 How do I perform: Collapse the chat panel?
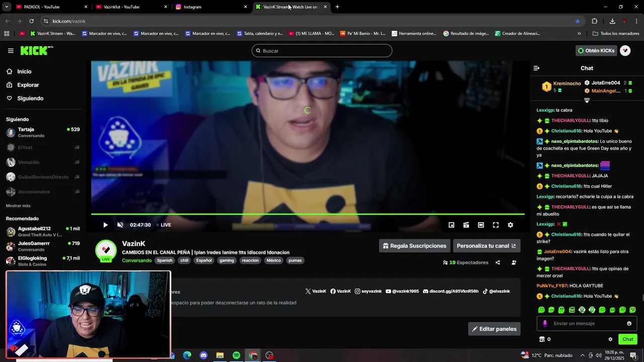pos(536,68)
